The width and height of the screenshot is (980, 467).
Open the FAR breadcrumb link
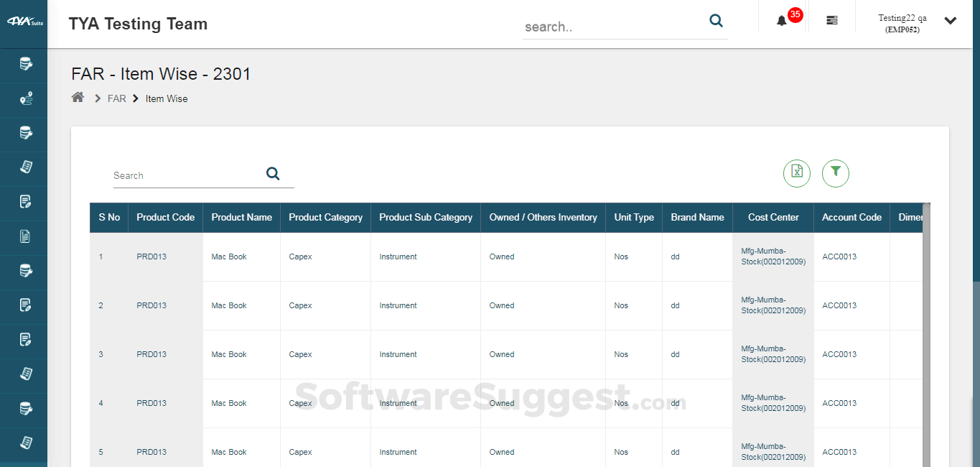[x=116, y=98]
